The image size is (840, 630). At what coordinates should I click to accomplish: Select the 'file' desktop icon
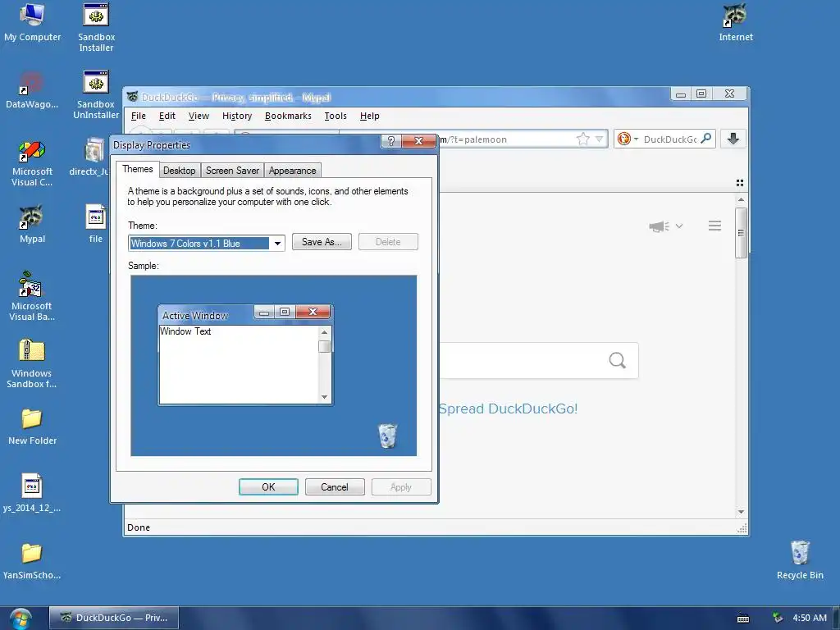(x=95, y=224)
